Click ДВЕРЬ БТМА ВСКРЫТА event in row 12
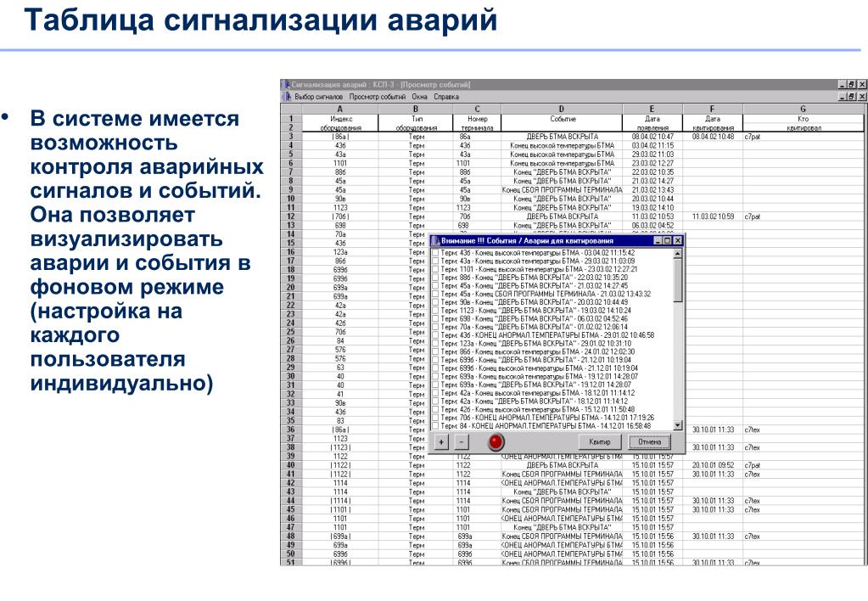The width and height of the screenshot is (868, 601). pyautogui.click(x=562, y=216)
